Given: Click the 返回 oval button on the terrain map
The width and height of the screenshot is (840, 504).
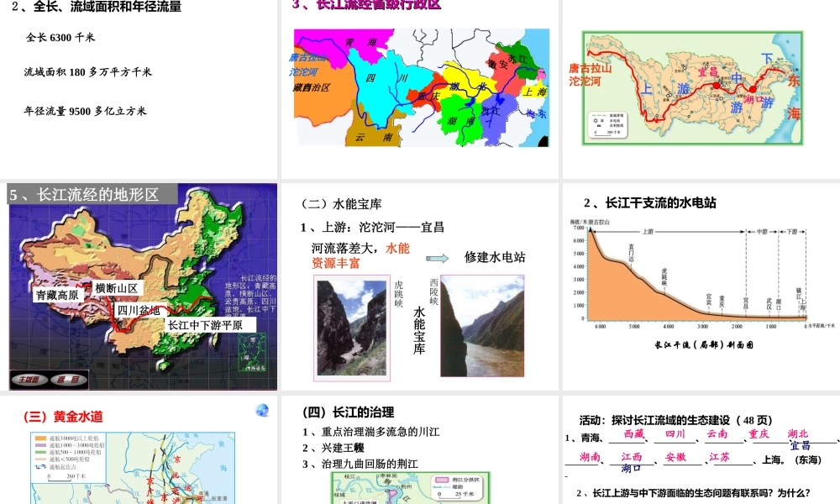Looking at the screenshot, I should 68,379.
